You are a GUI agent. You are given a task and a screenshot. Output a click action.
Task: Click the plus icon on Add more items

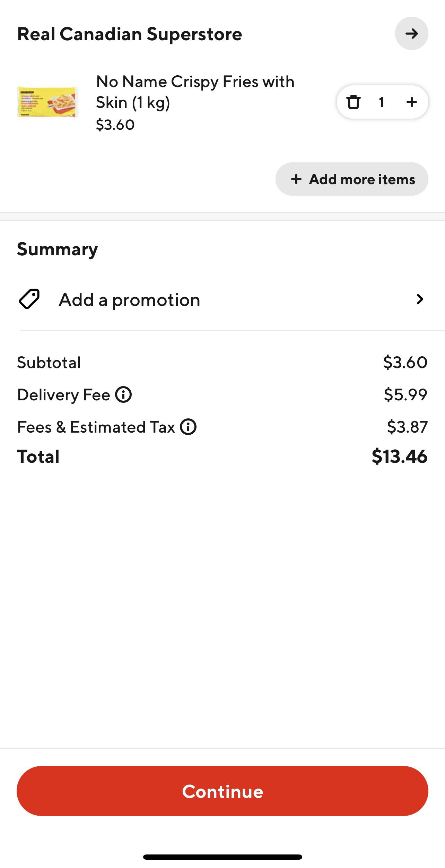[296, 179]
